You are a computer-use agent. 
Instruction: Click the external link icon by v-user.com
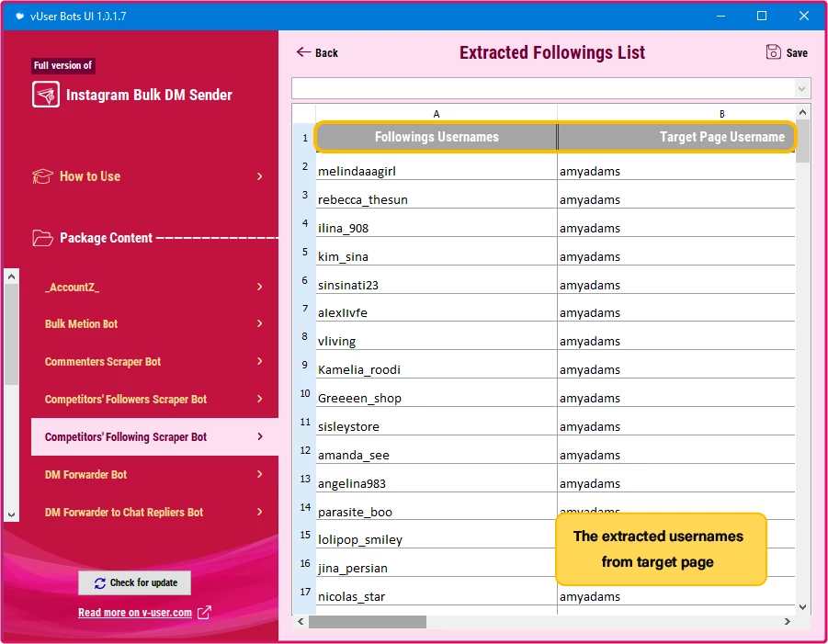tap(204, 613)
